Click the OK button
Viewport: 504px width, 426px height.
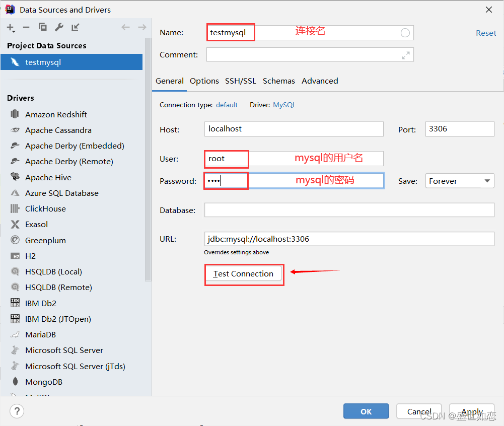pyautogui.click(x=366, y=411)
